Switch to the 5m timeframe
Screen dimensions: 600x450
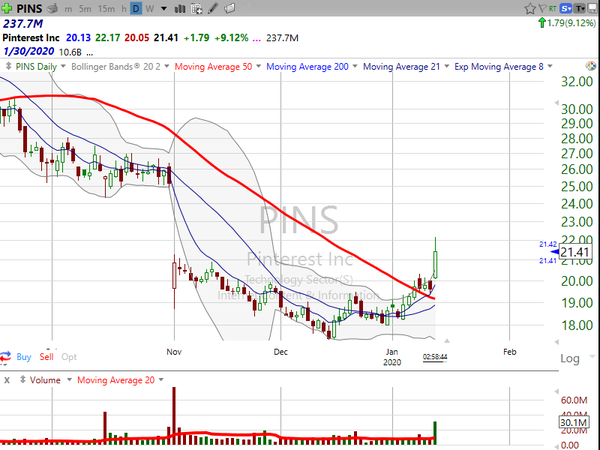point(85,8)
